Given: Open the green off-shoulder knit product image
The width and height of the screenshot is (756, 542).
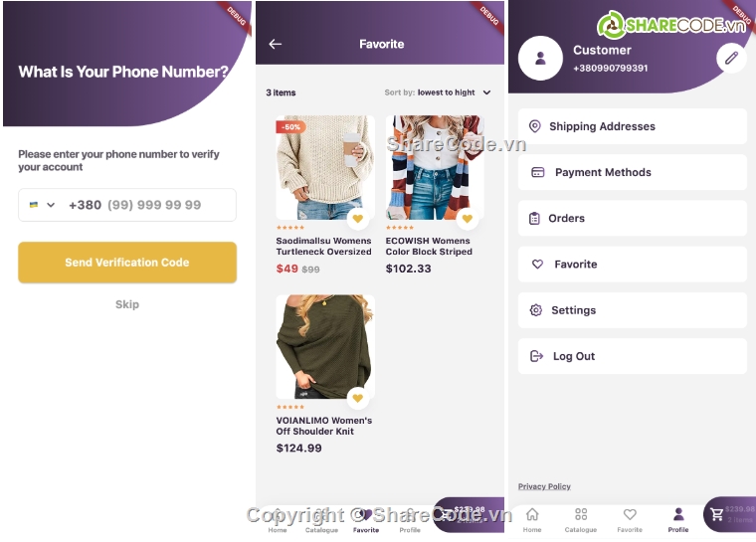Looking at the screenshot, I should tap(325, 347).
